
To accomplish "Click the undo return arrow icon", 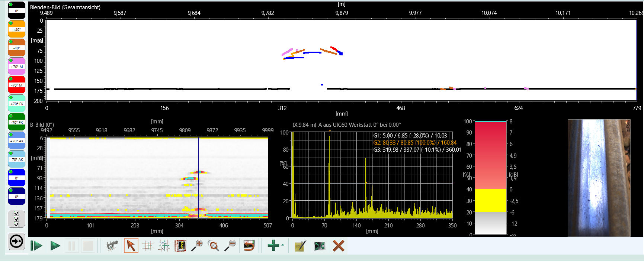I will (x=249, y=246).
